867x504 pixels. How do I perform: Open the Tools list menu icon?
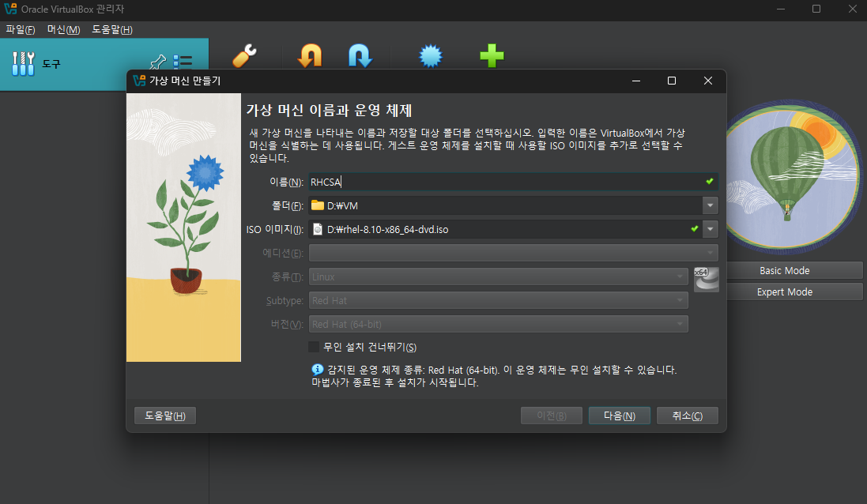(x=183, y=61)
